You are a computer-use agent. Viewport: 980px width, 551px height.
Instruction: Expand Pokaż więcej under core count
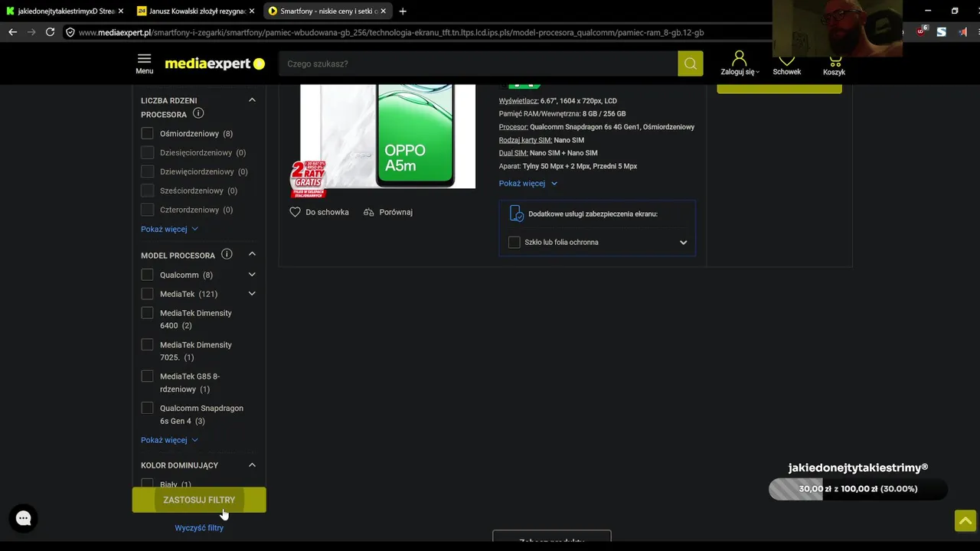pos(169,229)
